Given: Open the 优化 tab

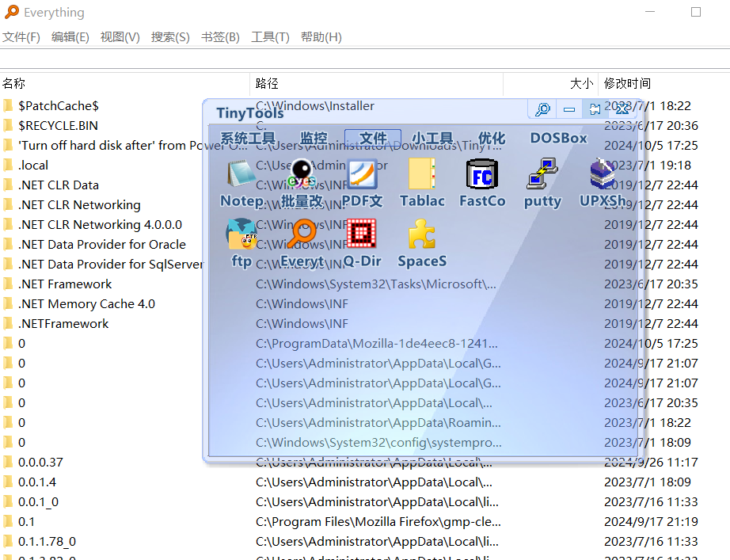Looking at the screenshot, I should click(492, 139).
